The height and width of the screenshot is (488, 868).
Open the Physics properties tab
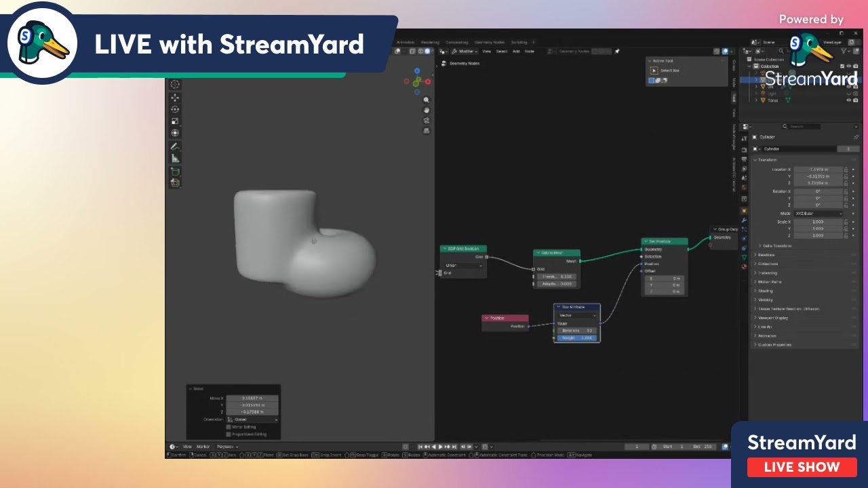pyautogui.click(x=744, y=239)
